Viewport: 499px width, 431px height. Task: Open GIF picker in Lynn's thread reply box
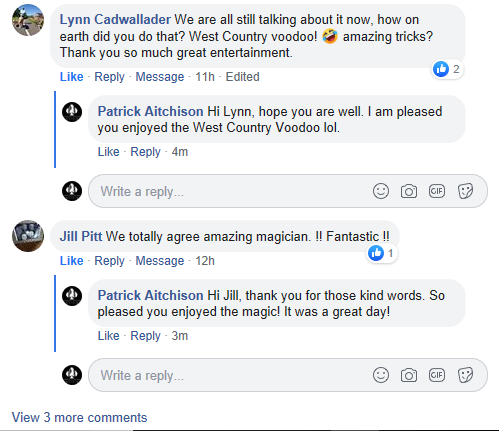coord(437,191)
